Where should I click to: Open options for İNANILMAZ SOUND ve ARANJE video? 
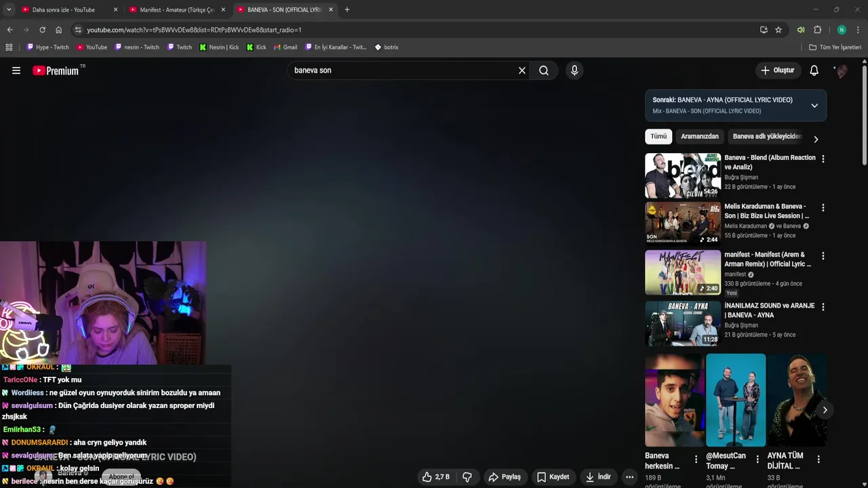[x=823, y=307]
